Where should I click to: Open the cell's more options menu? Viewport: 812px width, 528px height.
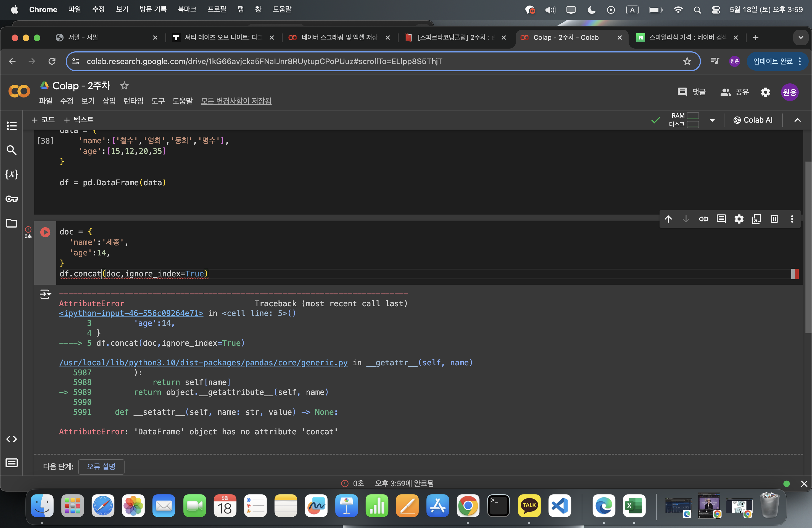point(792,219)
